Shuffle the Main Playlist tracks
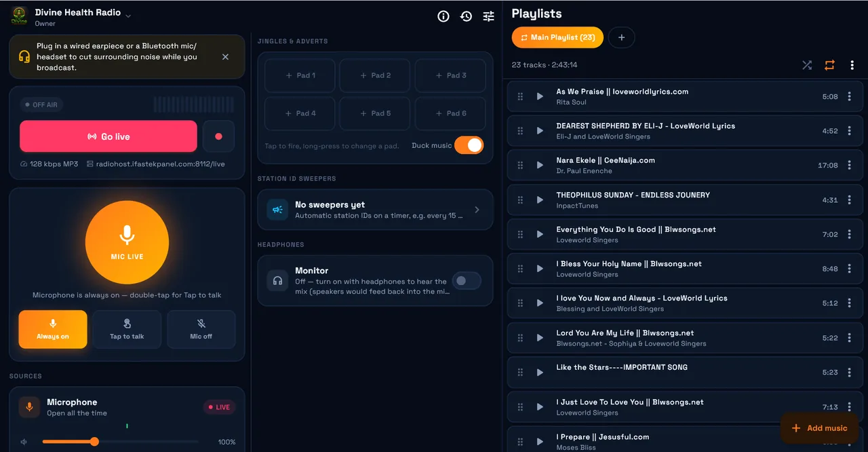The image size is (868, 452). (807, 65)
